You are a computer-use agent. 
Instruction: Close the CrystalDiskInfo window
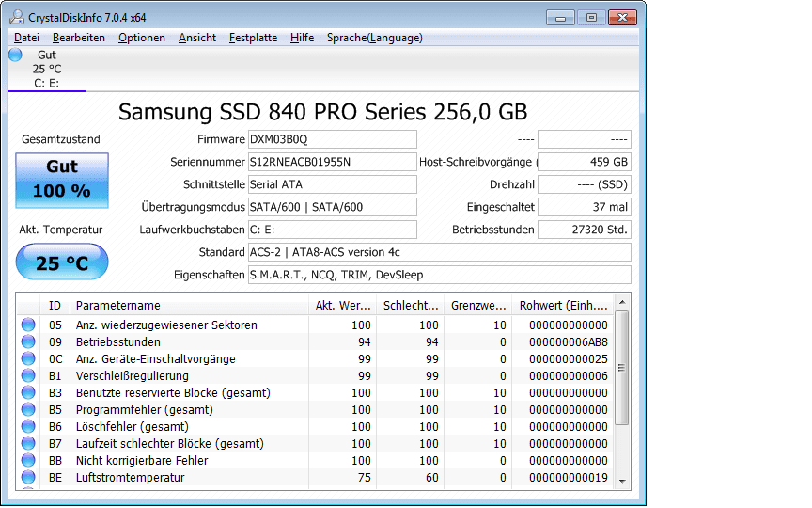coord(622,18)
